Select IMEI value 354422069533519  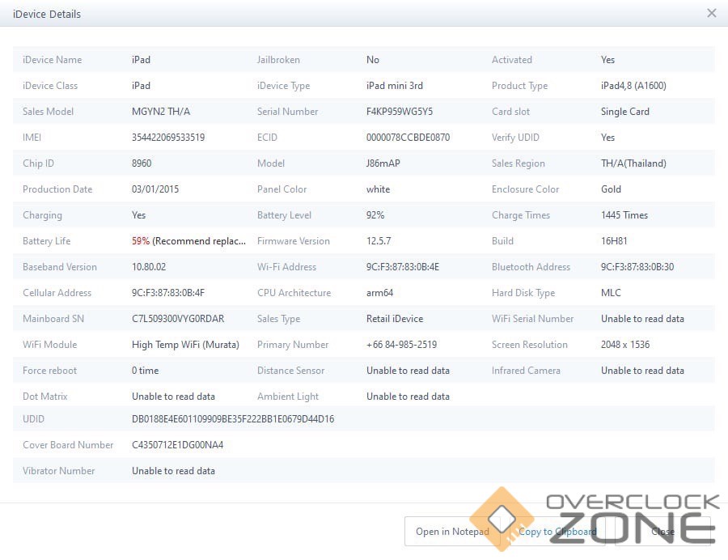click(x=168, y=138)
